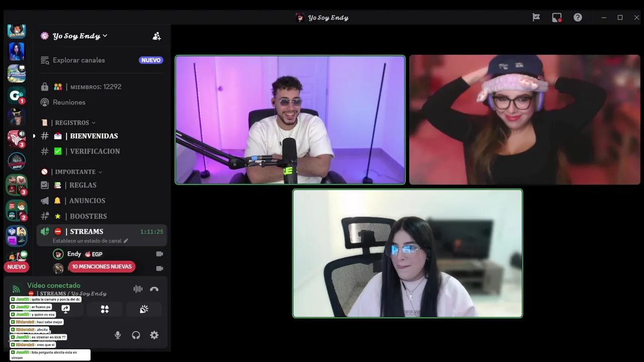
Task: Open the server with the police cap avatar
Action: [x=17, y=117]
